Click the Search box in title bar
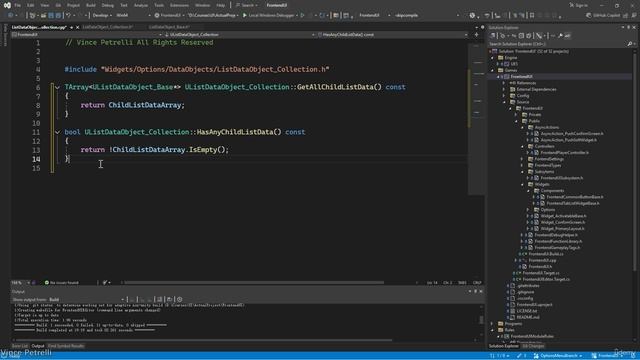640x360 pixels. pyautogui.click(x=247, y=5)
